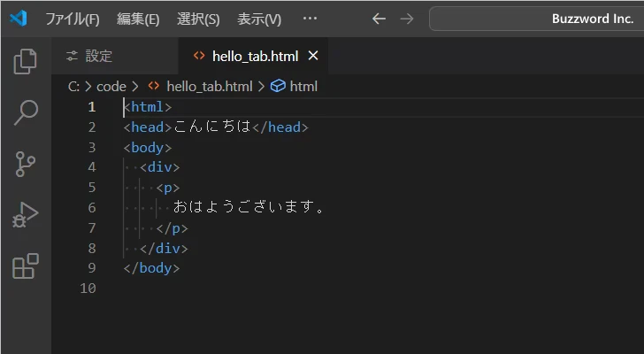644x354 pixels.
Task: Open the Search view in activity bar
Action: click(x=26, y=112)
